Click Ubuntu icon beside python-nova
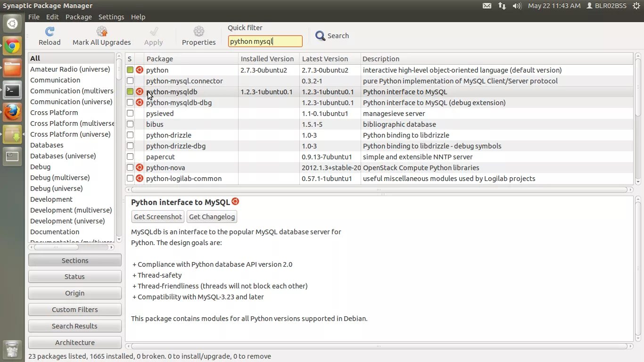The height and width of the screenshot is (362, 644). click(x=140, y=167)
